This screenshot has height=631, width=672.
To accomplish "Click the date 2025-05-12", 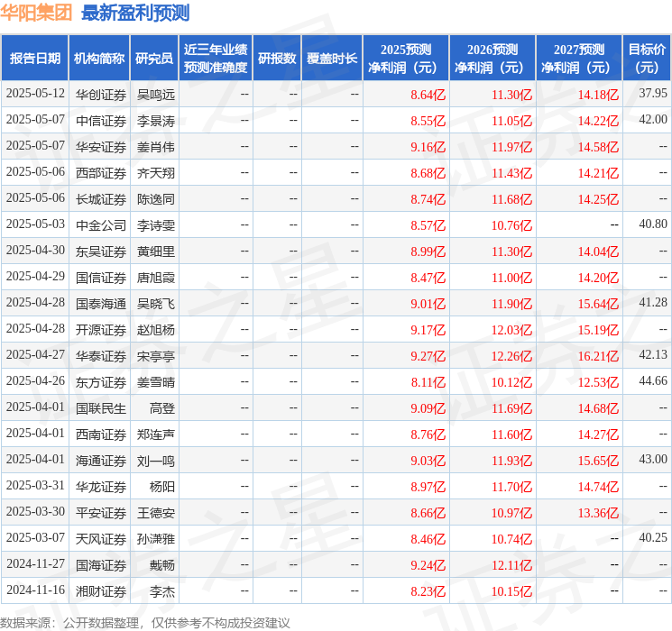I will click(x=35, y=94).
